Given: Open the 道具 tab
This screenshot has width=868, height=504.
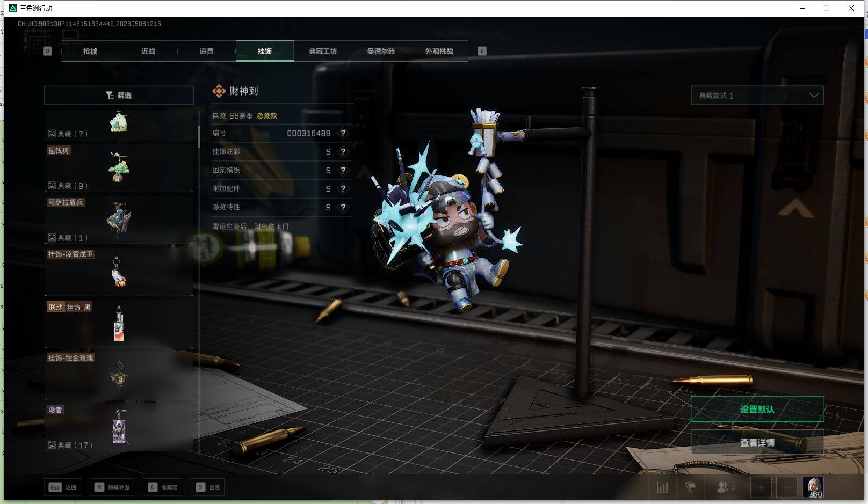Looking at the screenshot, I should [206, 51].
